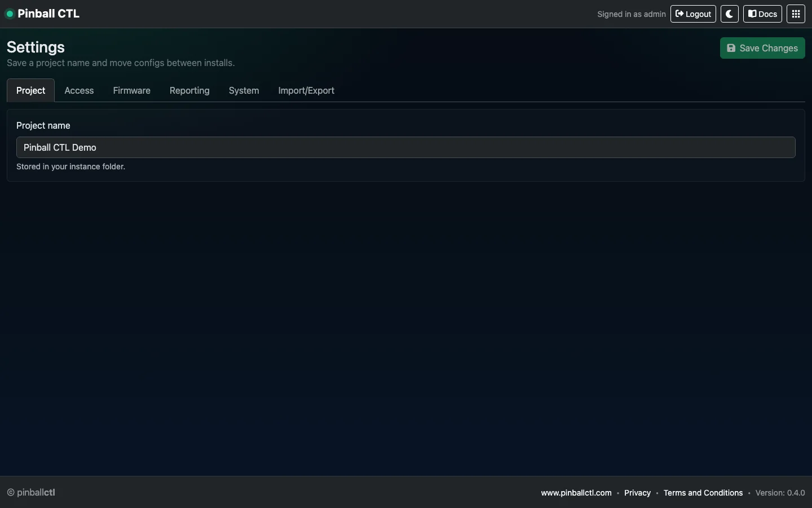Screen dimensions: 812x508
Task: Switch to the Import/Export tab
Action: coord(306,90)
